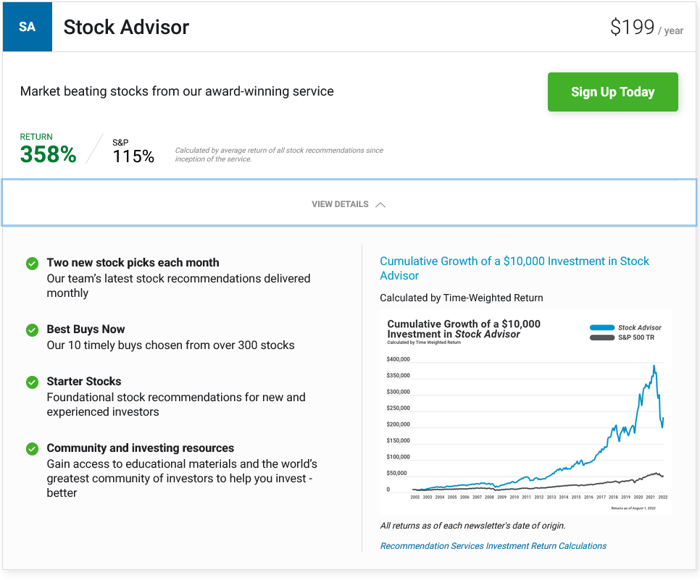
Task: Click Community and investing resources heading
Action: (x=140, y=448)
